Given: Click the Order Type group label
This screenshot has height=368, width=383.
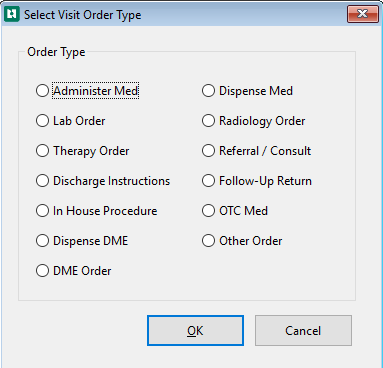Looking at the screenshot, I should pos(56,52).
